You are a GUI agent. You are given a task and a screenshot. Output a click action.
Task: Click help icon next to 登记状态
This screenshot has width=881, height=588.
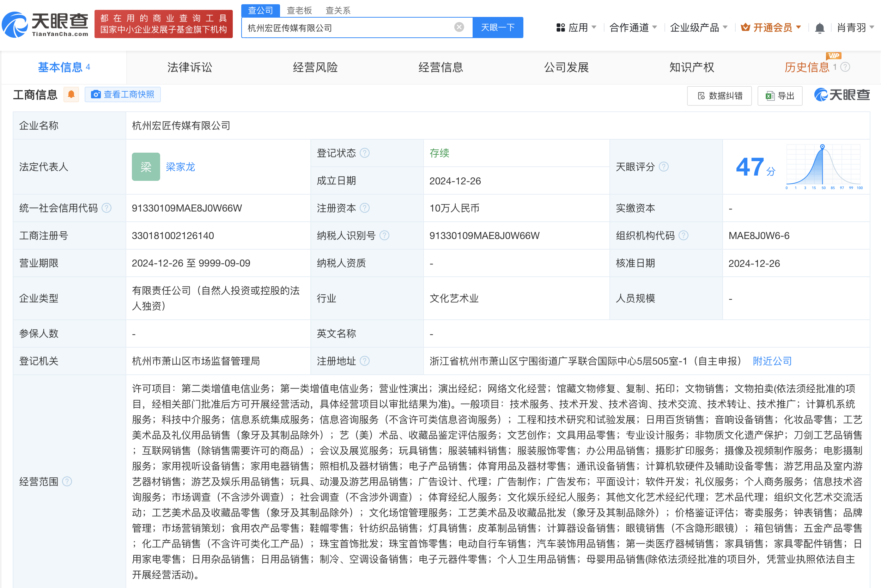(365, 153)
